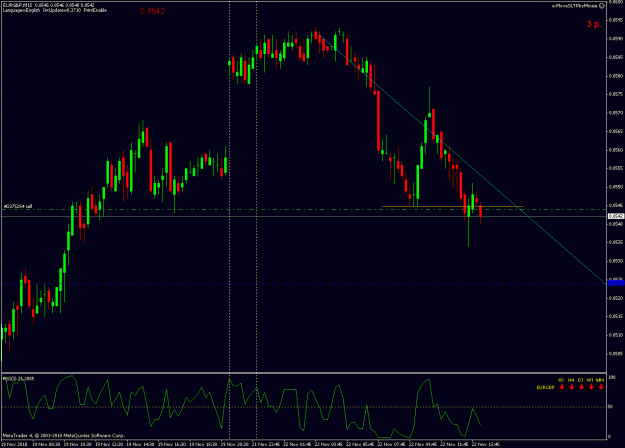Click the '22 Nov 13:45' time axis label

tap(486, 444)
